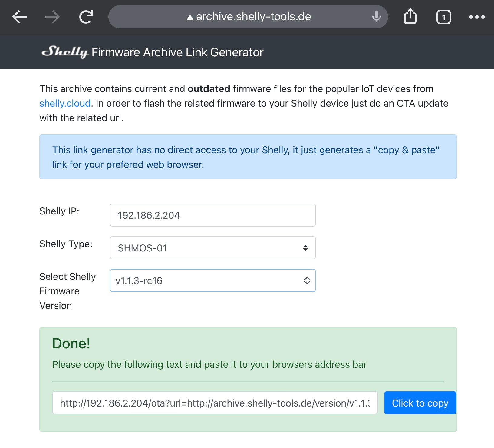Click the browser forward arrow
494x448 pixels.
pos(53,17)
